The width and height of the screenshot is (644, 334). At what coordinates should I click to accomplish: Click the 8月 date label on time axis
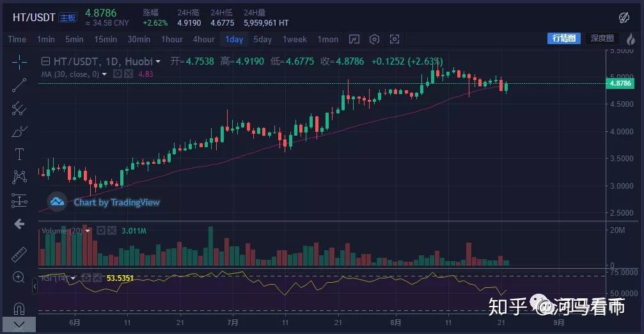pos(395,322)
